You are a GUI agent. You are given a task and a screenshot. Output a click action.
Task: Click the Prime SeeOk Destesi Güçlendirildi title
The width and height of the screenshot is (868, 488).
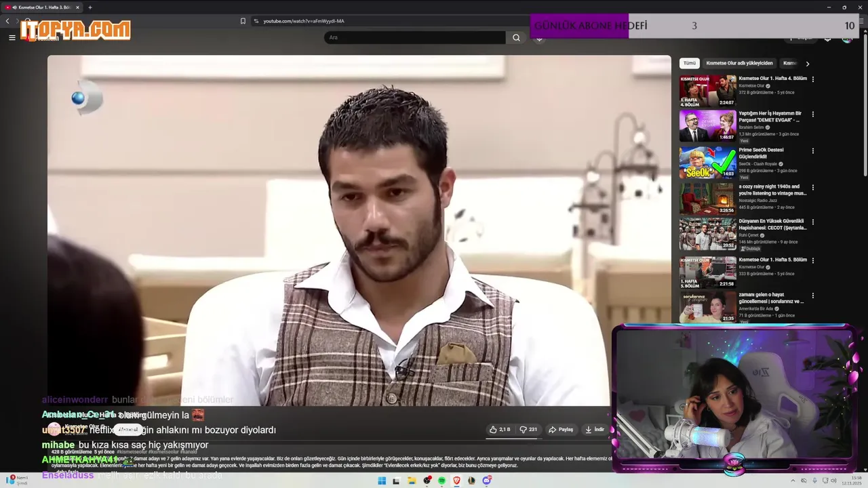(761, 153)
